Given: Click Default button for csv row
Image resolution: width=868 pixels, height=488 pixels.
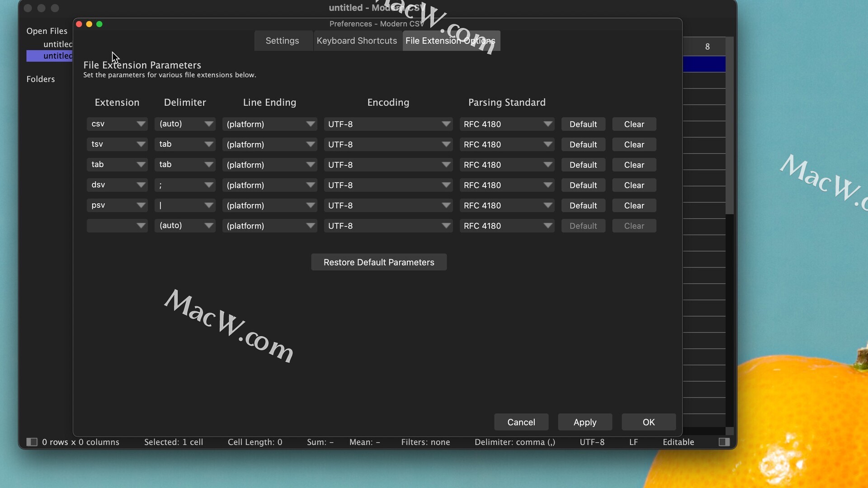Looking at the screenshot, I should point(583,124).
